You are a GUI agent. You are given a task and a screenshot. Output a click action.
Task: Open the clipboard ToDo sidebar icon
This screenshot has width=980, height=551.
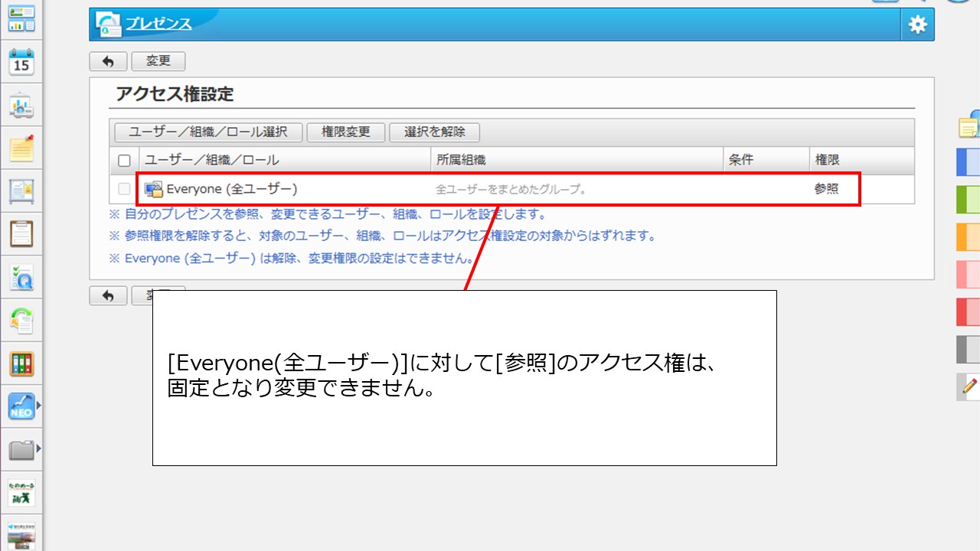(21, 234)
